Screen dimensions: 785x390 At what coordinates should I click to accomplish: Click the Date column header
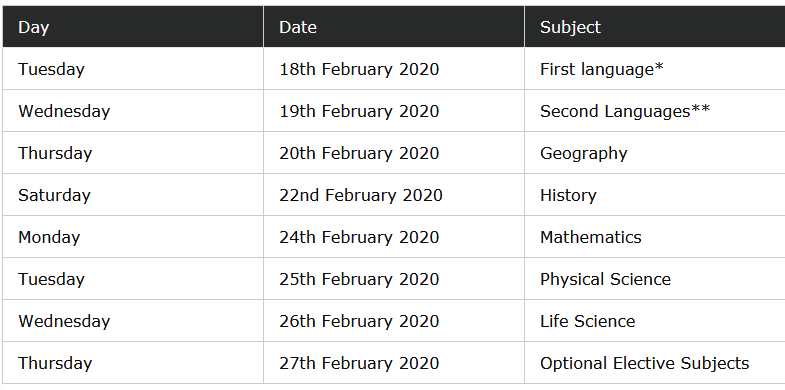(394, 27)
